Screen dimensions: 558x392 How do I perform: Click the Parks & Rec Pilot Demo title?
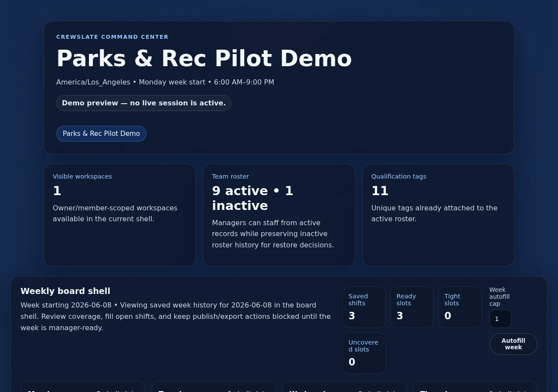click(x=204, y=58)
